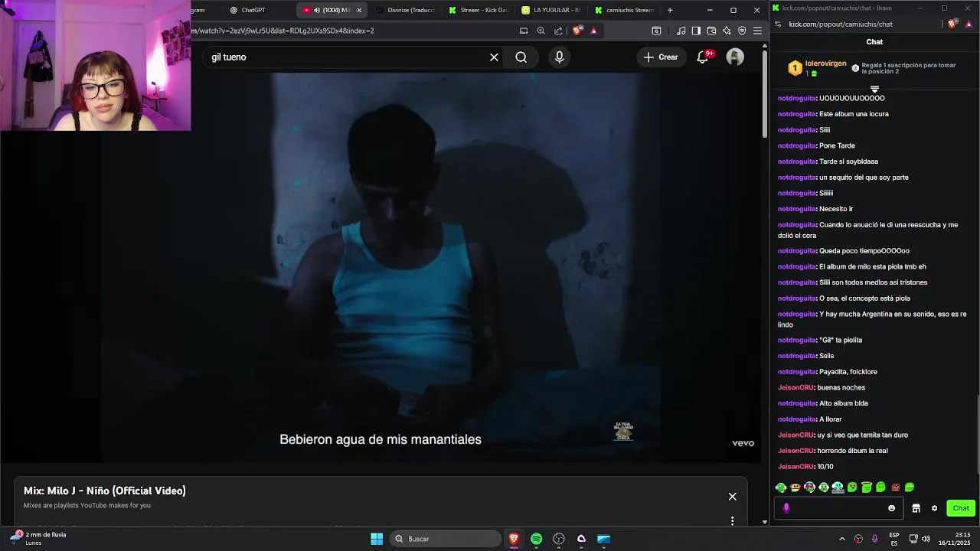This screenshot has width=980, height=551.
Task: Click the Crear button
Action: point(661,57)
